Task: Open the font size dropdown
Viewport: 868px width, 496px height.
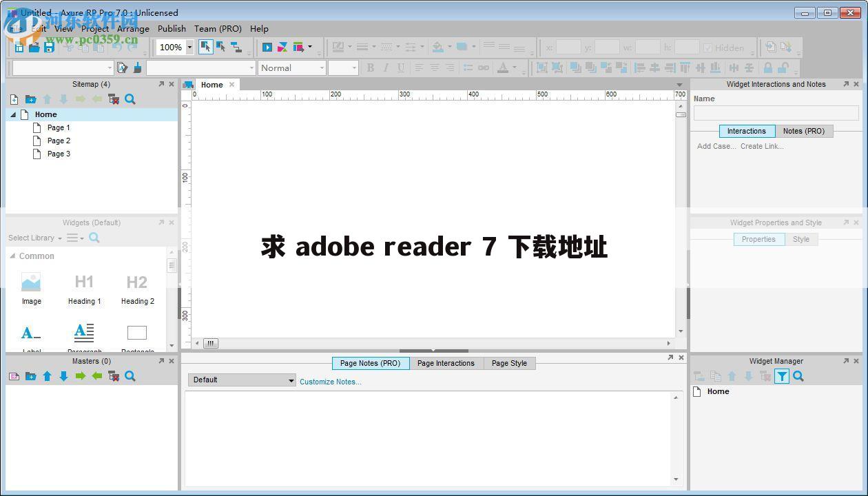Action: pos(354,68)
